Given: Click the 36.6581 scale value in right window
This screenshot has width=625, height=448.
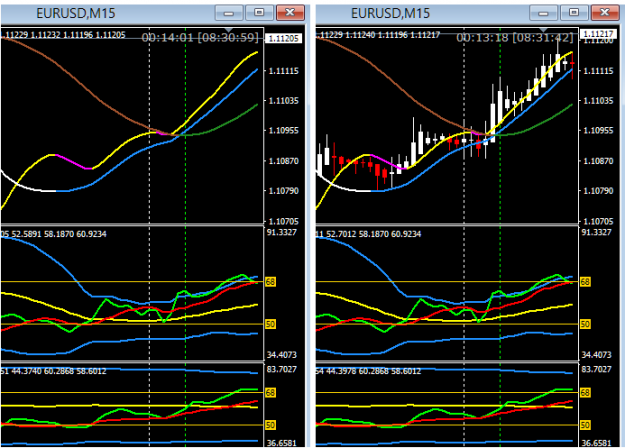Looking at the screenshot, I should coord(596,443).
